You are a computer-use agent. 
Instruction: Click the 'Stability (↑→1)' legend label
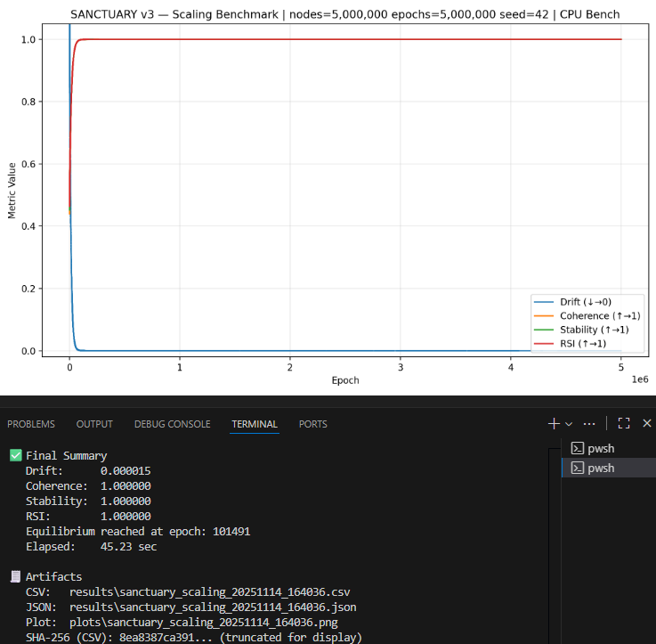[x=595, y=330]
